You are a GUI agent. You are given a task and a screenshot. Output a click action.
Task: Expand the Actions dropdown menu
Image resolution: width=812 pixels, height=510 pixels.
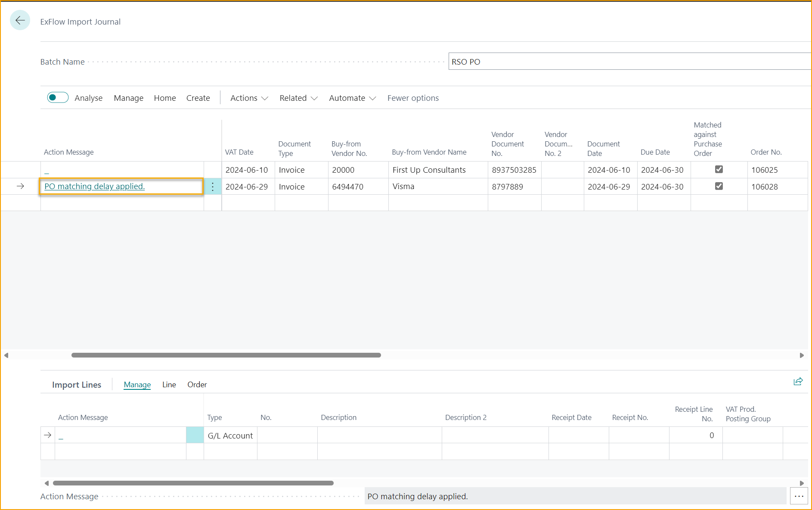coord(249,98)
